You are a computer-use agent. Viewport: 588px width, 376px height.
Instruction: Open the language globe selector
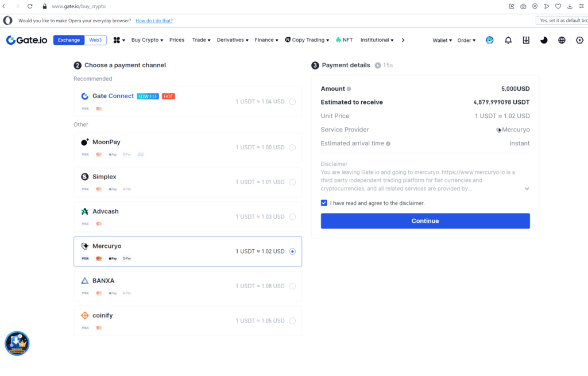point(562,40)
